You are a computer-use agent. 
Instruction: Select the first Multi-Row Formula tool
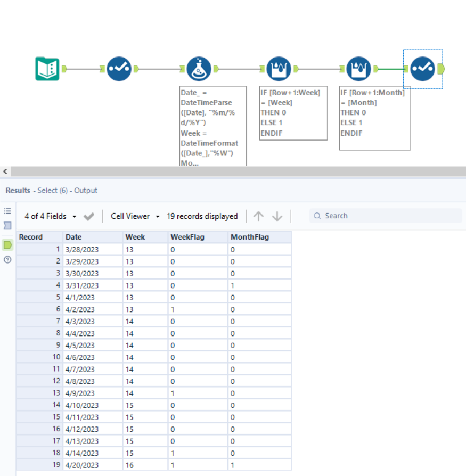279,69
